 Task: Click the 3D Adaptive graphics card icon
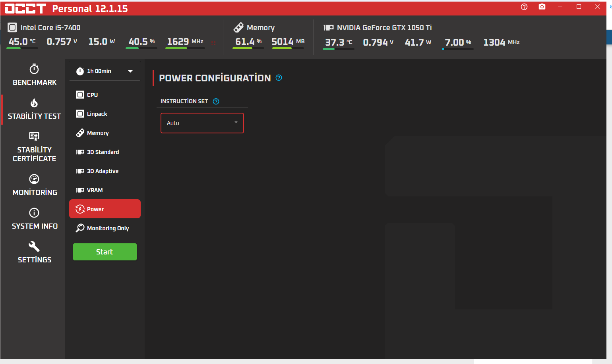(80, 171)
